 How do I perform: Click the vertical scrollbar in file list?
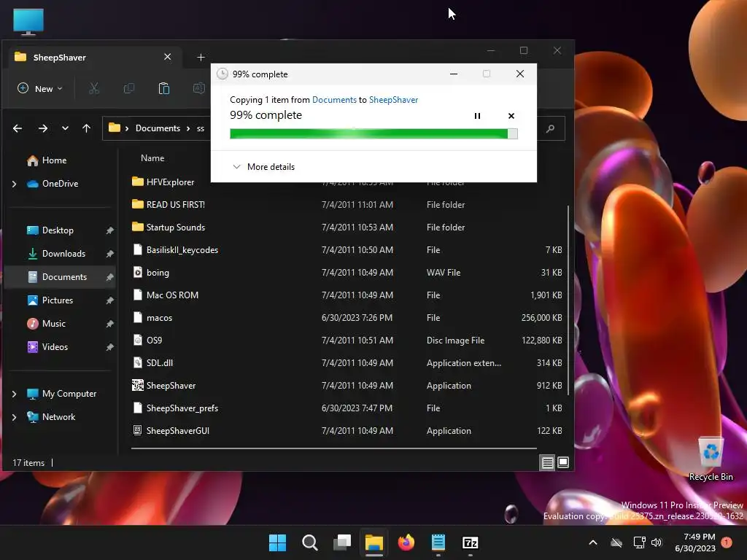(x=568, y=300)
